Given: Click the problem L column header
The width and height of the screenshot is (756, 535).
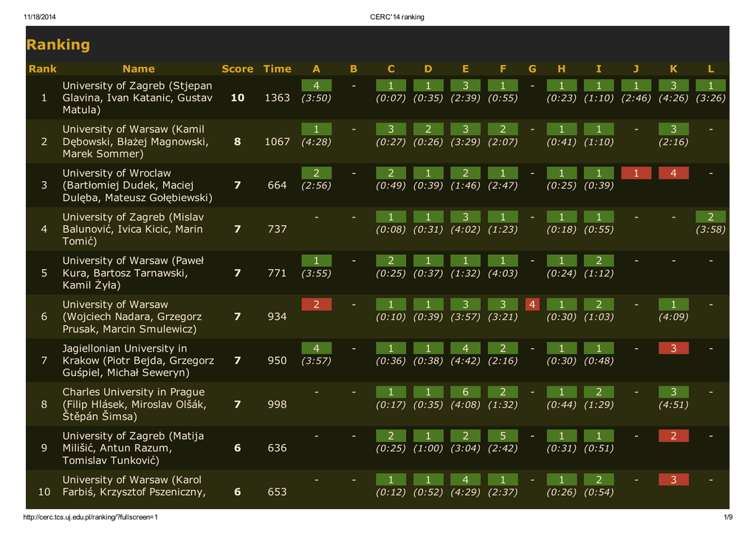Looking at the screenshot, I should [710, 69].
